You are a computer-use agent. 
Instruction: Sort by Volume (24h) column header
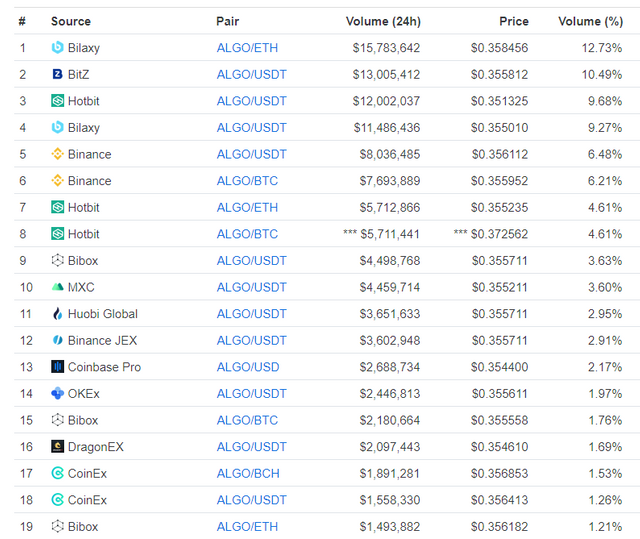[x=383, y=21]
